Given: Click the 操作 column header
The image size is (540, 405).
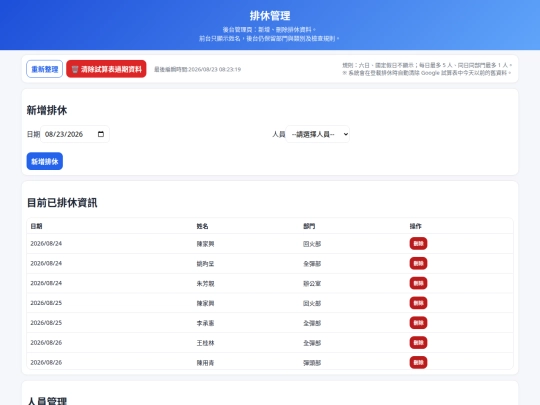Looking at the screenshot, I should (x=415, y=226).
